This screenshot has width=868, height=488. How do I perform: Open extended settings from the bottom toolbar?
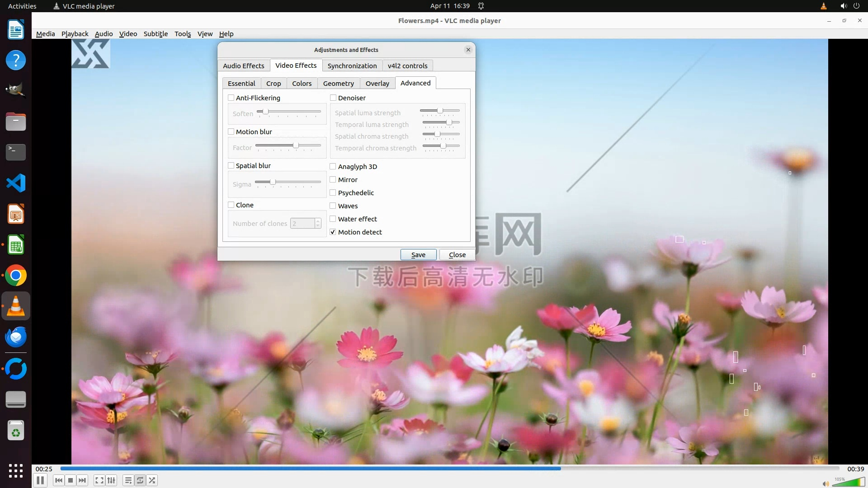(111, 480)
